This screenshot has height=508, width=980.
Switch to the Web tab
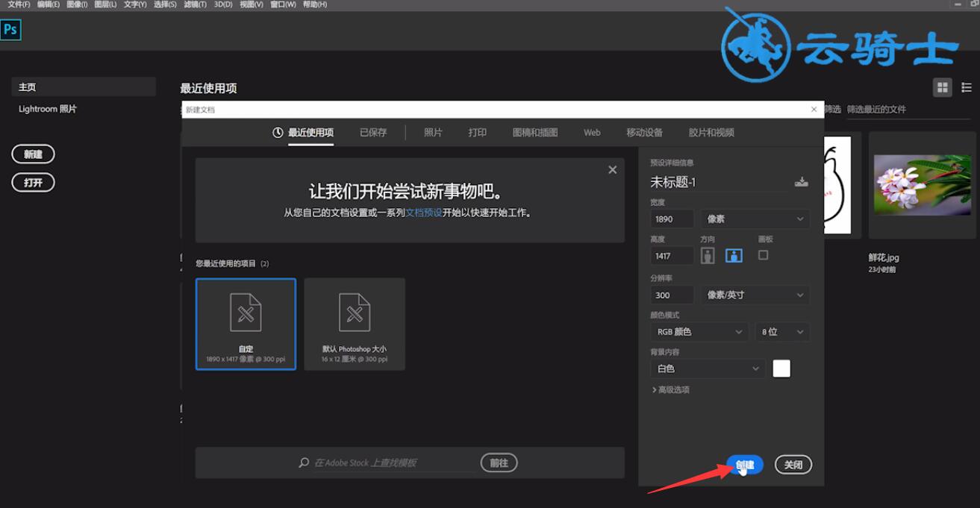point(592,133)
